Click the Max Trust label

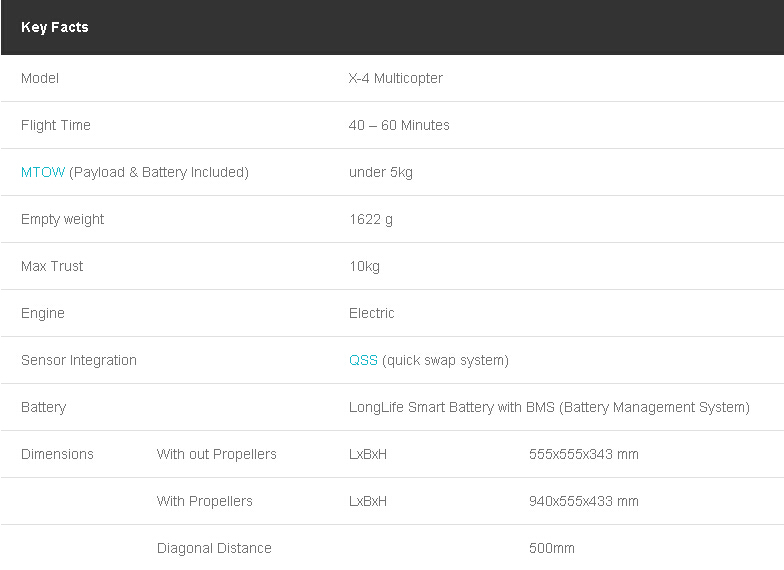tap(52, 266)
